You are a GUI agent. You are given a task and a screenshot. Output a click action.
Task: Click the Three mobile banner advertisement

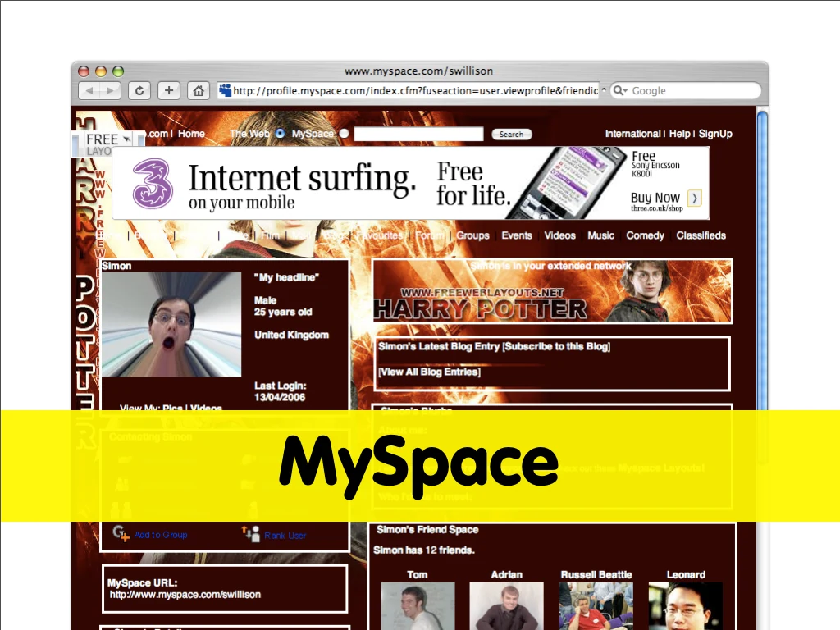pos(410,183)
